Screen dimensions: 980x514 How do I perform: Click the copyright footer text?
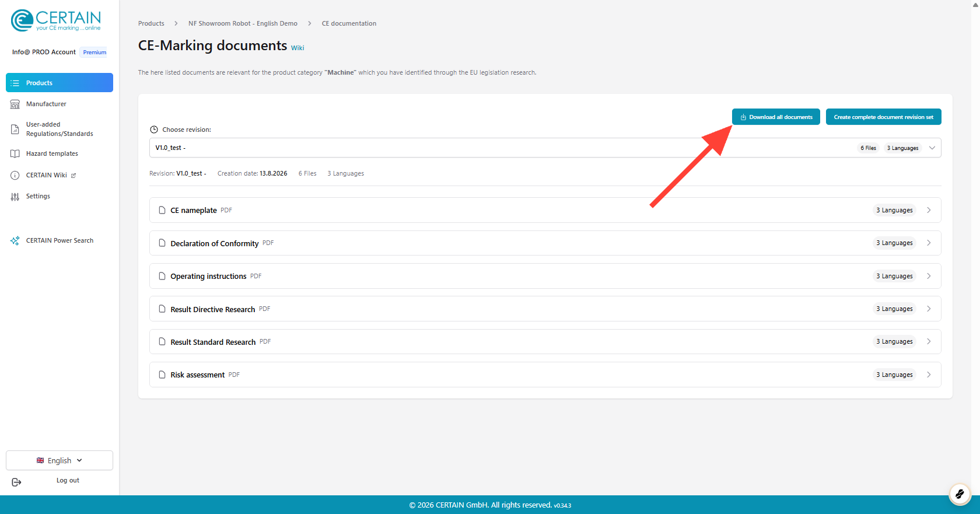pyautogui.click(x=490, y=505)
